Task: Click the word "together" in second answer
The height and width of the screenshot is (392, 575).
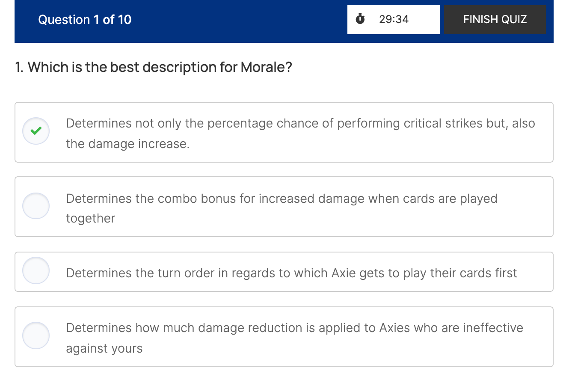Action: coord(91,218)
